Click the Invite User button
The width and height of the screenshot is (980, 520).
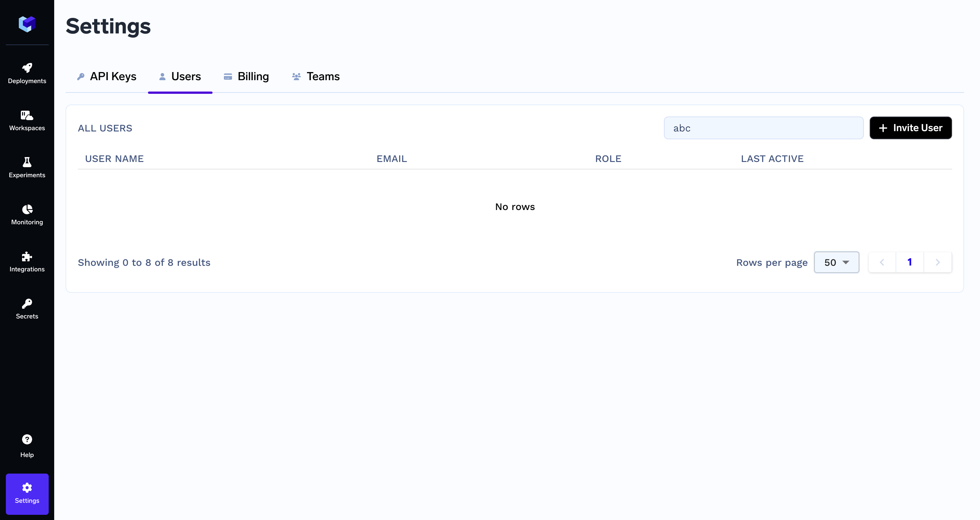pyautogui.click(x=910, y=128)
